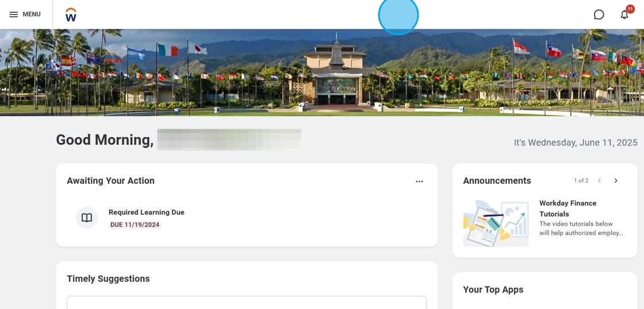The height and width of the screenshot is (309, 644).
Task: Click the Workday logo home icon
Action: coord(71,14)
